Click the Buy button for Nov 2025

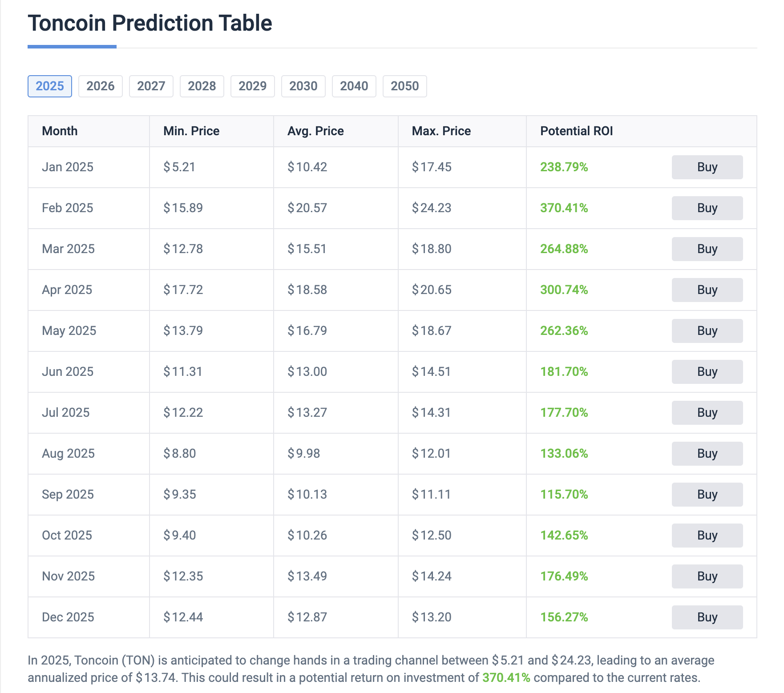coord(707,576)
